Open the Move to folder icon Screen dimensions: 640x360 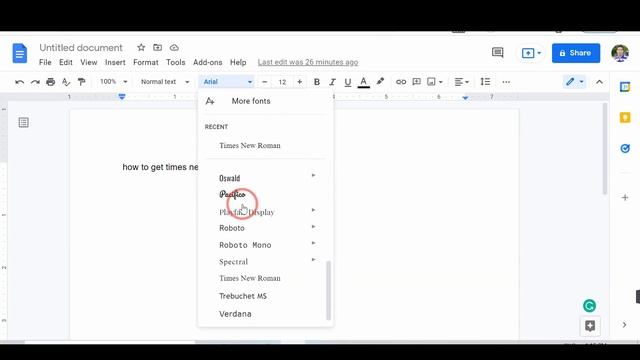[x=158, y=47]
